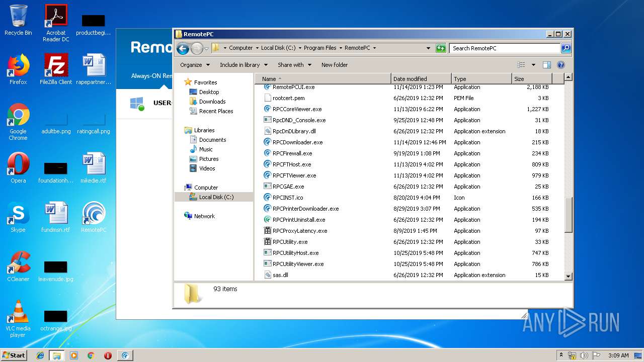Open Google Chrome desktop shortcut

point(18,122)
